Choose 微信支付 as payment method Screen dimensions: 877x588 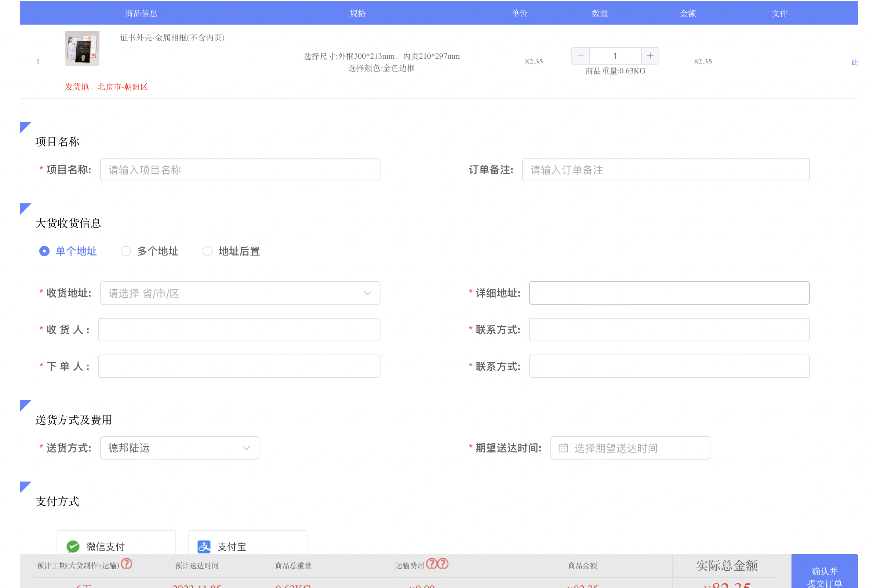(x=116, y=542)
